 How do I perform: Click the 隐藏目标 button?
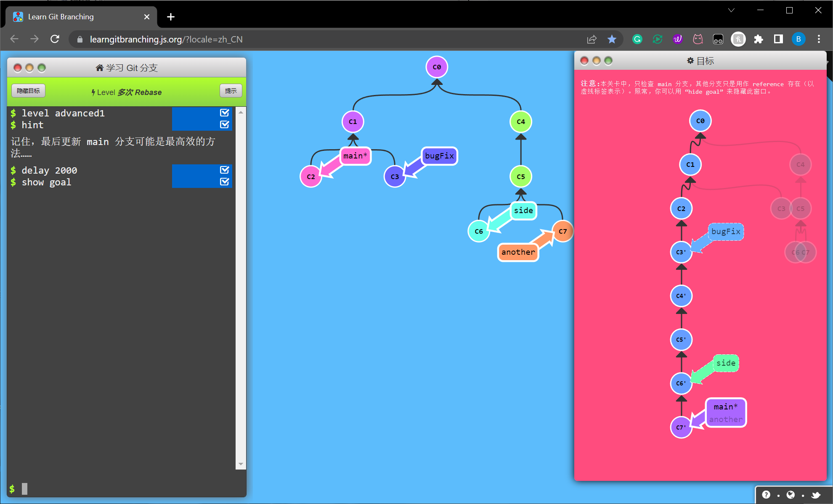tap(28, 90)
